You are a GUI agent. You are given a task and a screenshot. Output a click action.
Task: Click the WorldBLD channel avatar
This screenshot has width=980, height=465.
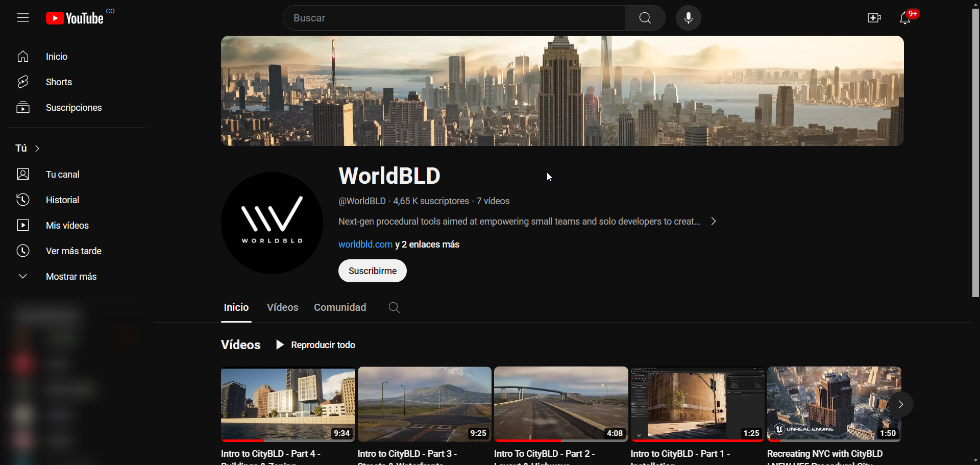click(x=272, y=223)
